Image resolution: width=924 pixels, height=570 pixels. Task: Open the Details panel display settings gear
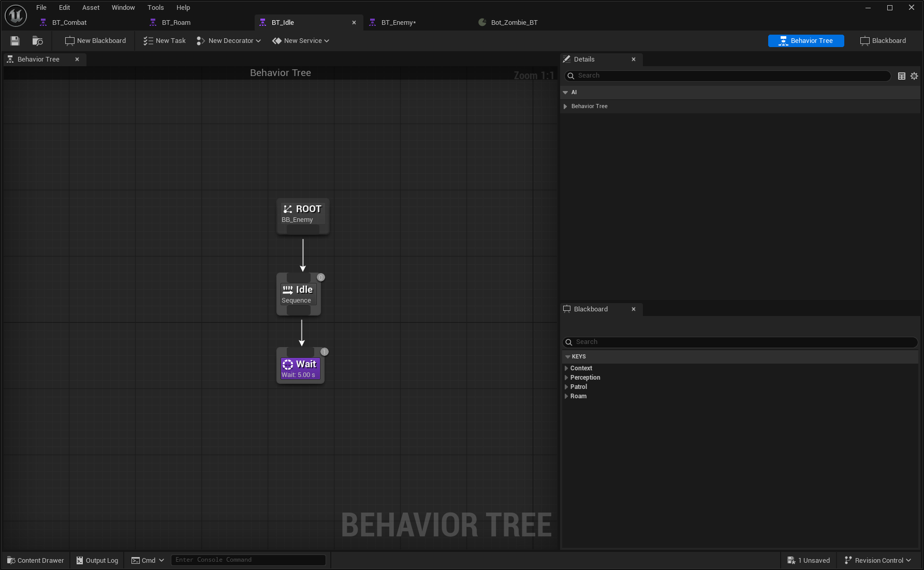tap(914, 76)
